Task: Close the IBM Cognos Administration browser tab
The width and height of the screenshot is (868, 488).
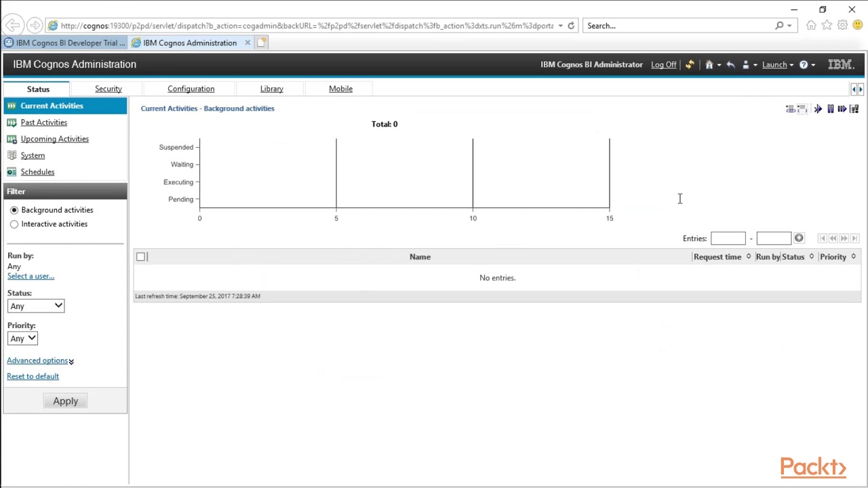Action: (248, 43)
